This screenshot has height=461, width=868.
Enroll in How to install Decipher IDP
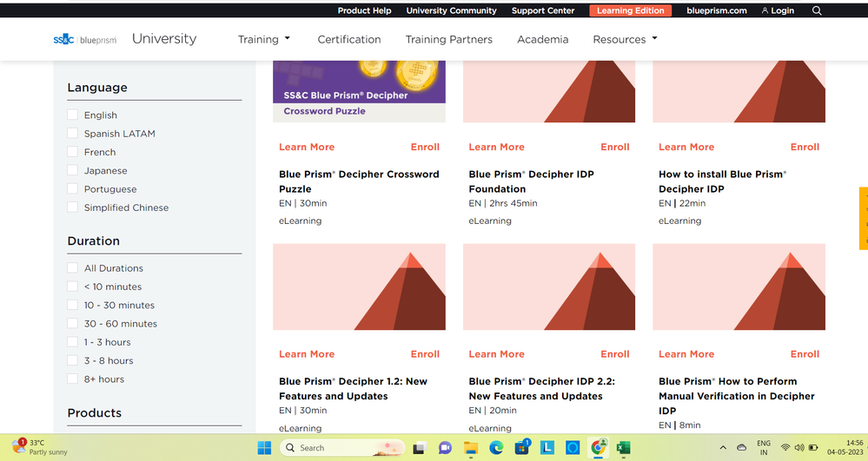[x=805, y=147]
